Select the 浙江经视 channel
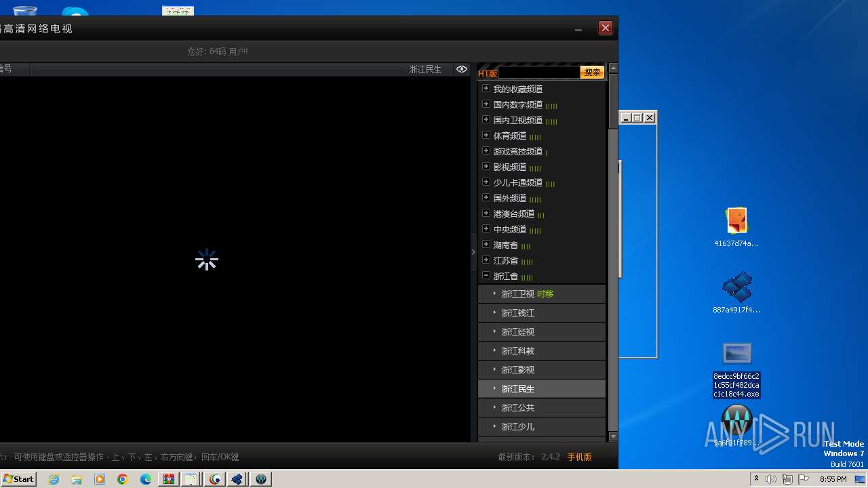Screen dimensions: 868x488 (x=541, y=331)
